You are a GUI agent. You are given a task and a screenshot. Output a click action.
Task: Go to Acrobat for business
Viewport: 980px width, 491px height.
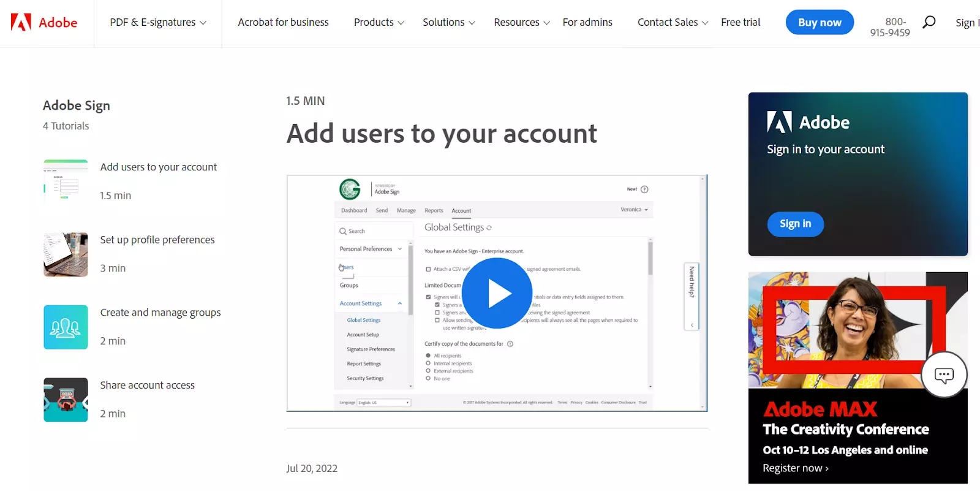click(x=283, y=23)
